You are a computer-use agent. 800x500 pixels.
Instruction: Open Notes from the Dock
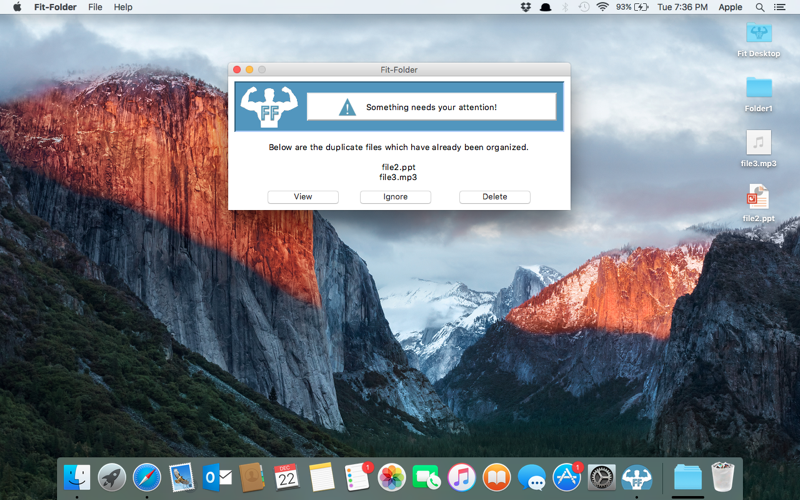321,478
